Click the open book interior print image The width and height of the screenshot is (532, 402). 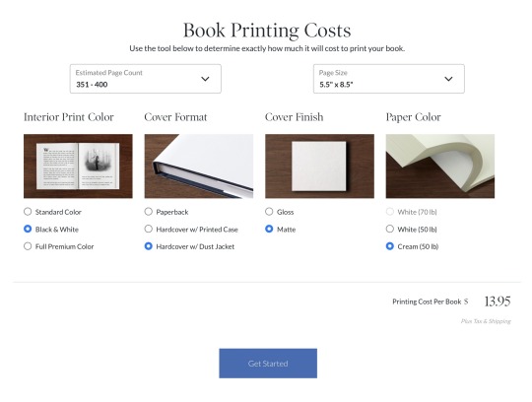(x=78, y=167)
